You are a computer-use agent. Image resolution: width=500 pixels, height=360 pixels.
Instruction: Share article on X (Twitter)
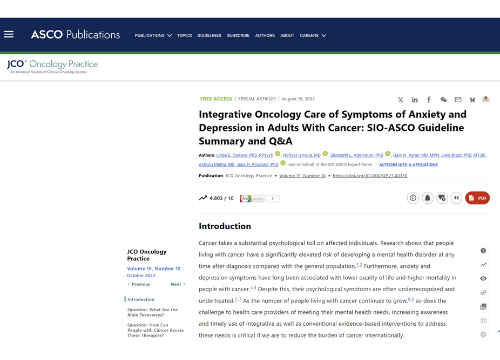coord(400,100)
